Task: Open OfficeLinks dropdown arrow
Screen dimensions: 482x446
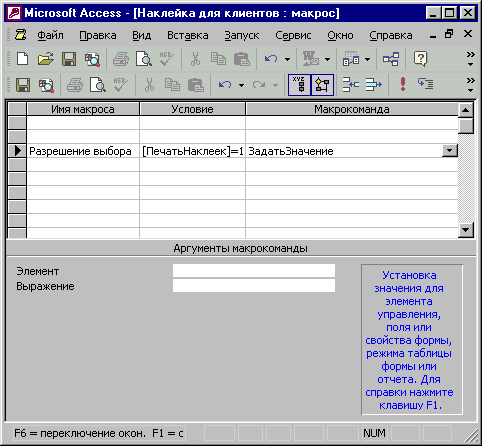Action: (328, 60)
